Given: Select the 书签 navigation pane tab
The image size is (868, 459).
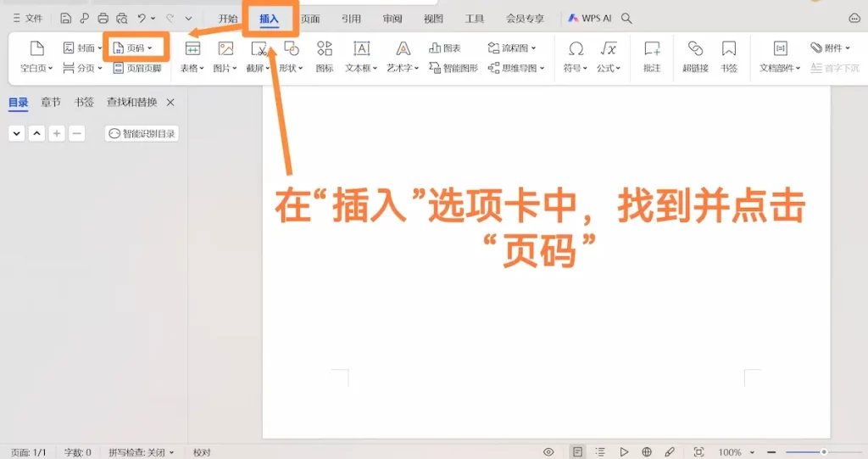Looking at the screenshot, I should pyautogui.click(x=84, y=103).
